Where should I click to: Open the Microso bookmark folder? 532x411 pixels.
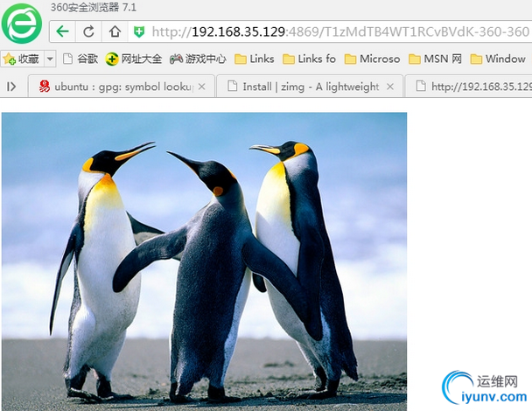coord(372,59)
